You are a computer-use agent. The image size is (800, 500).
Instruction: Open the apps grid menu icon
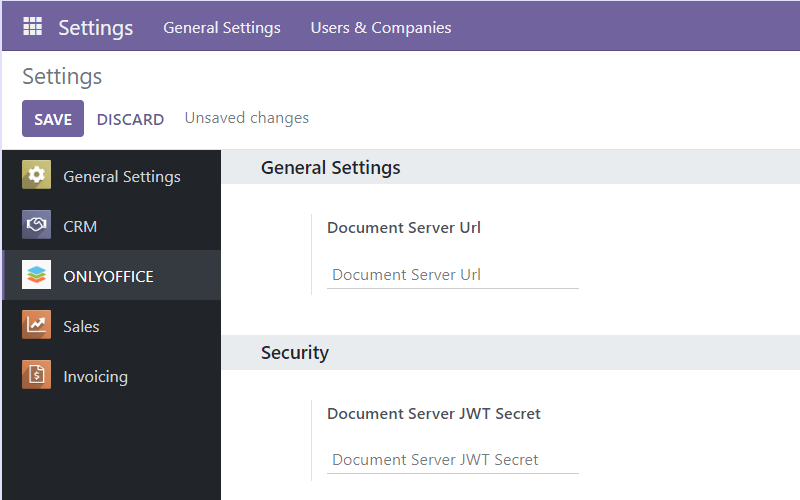[x=32, y=27]
